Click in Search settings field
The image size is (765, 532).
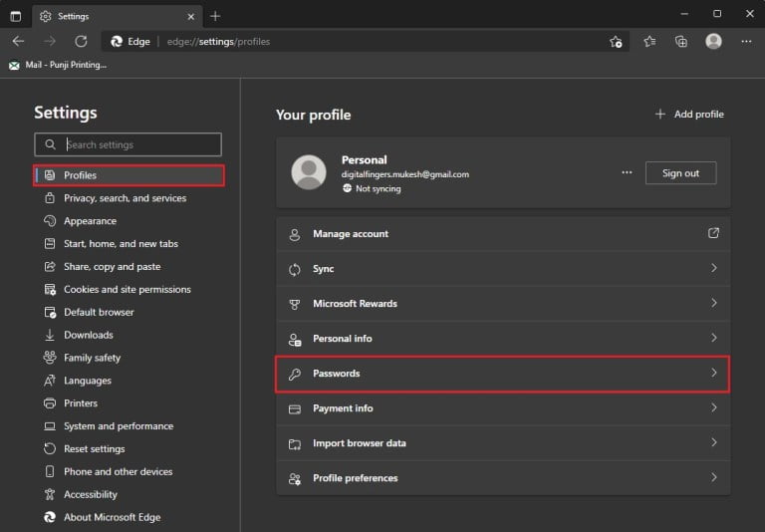127,144
